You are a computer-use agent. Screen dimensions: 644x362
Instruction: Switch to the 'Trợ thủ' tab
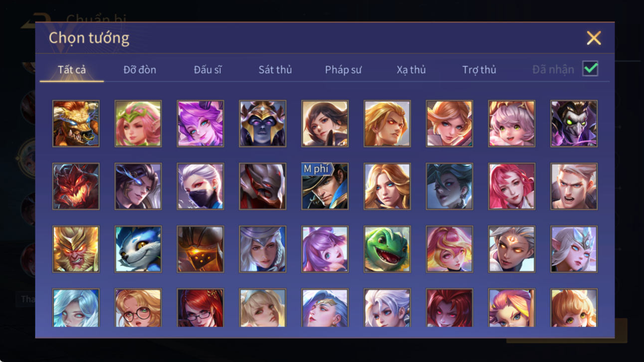pyautogui.click(x=479, y=70)
